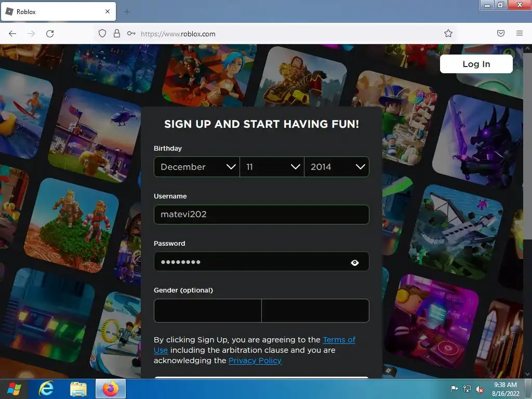Click the Log In button
This screenshot has width=532, height=399.
(x=476, y=64)
